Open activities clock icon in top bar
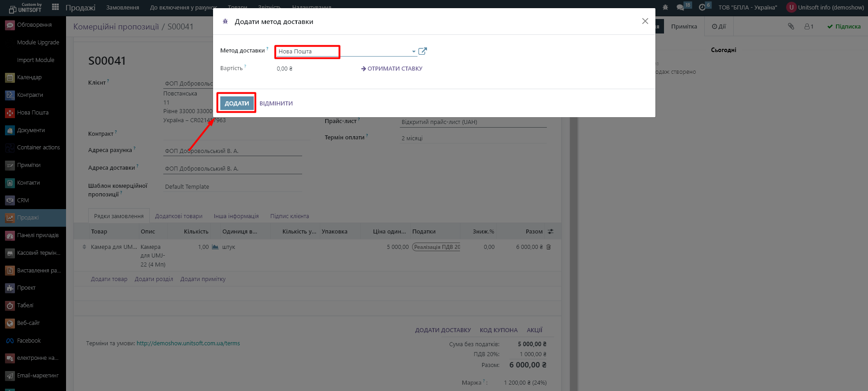The image size is (868, 391). pyautogui.click(x=702, y=7)
